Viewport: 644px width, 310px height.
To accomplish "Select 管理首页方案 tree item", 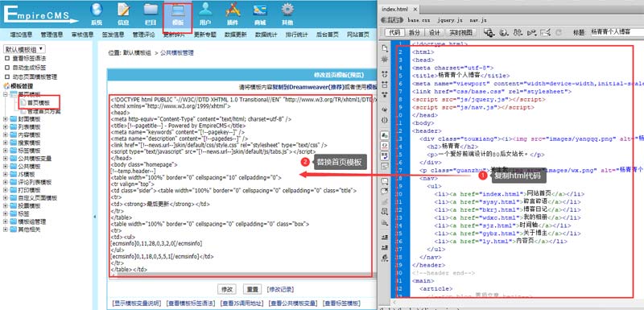I will 43,111.
